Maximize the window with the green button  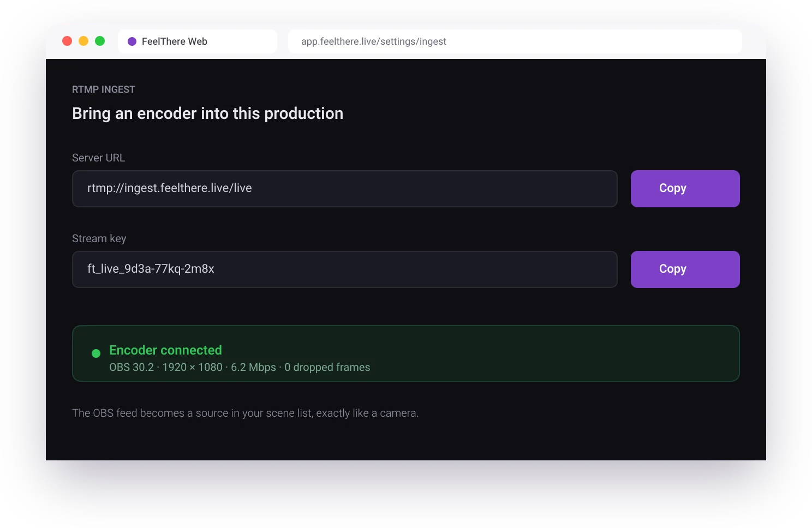[x=100, y=41]
